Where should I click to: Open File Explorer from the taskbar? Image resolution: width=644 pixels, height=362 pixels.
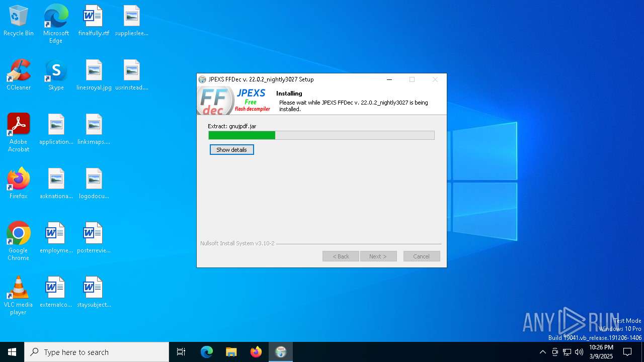pyautogui.click(x=231, y=352)
